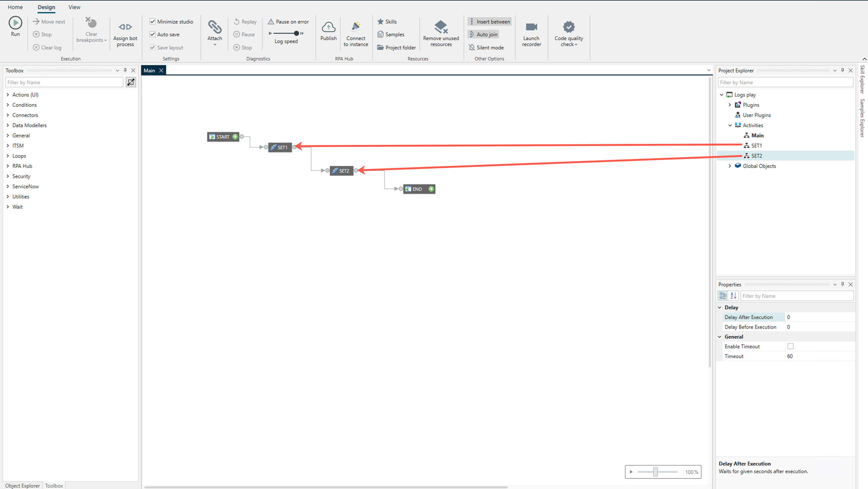Click the Timeout value 60
868x489 pixels.
point(790,356)
